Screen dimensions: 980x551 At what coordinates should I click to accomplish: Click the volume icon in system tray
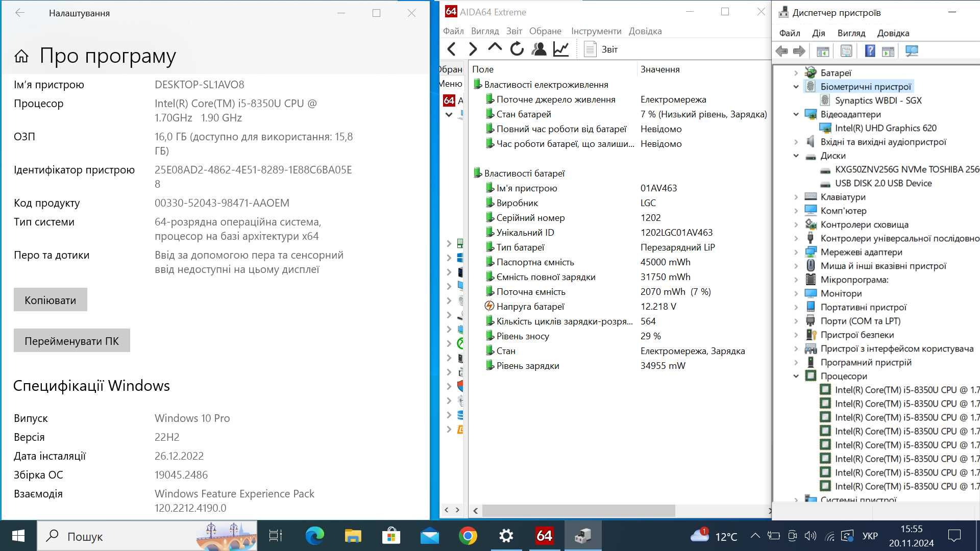tap(810, 536)
